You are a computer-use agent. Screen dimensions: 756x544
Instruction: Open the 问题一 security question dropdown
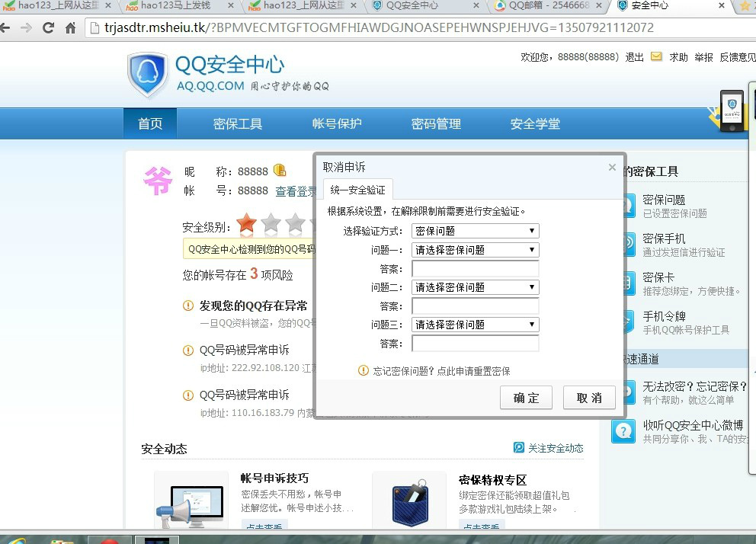[x=476, y=250]
